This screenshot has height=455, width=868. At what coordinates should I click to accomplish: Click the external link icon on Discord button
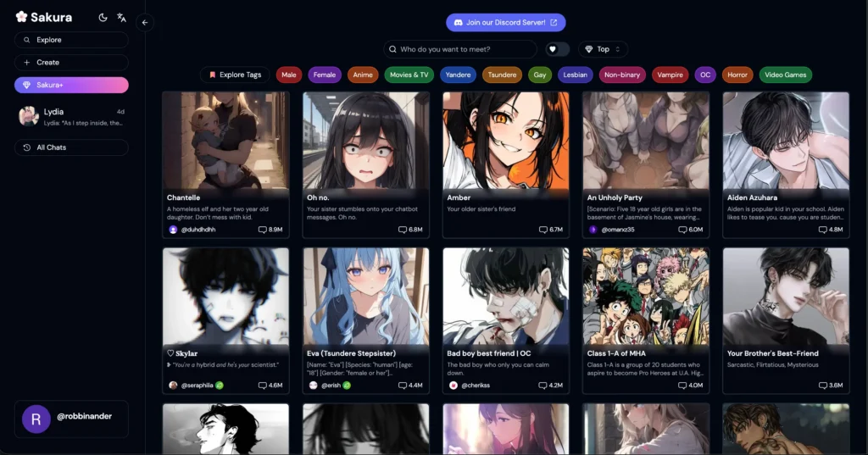pos(554,23)
